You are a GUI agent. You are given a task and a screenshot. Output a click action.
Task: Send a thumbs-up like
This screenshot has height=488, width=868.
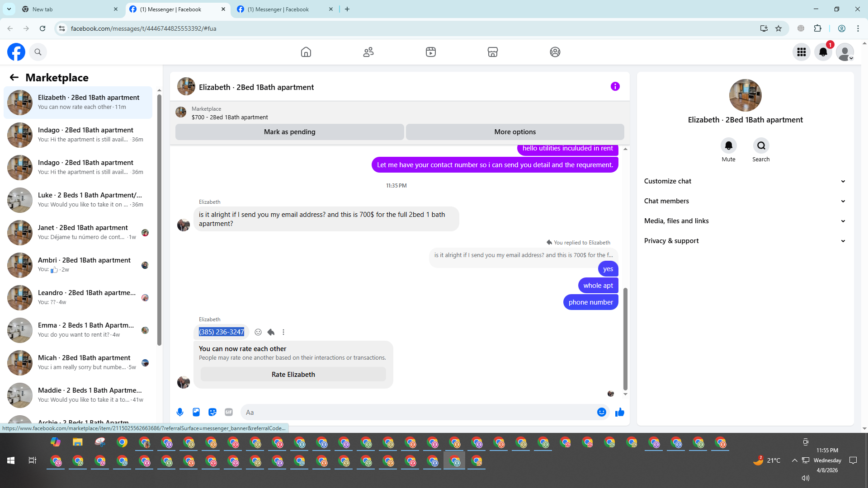[619, 412]
